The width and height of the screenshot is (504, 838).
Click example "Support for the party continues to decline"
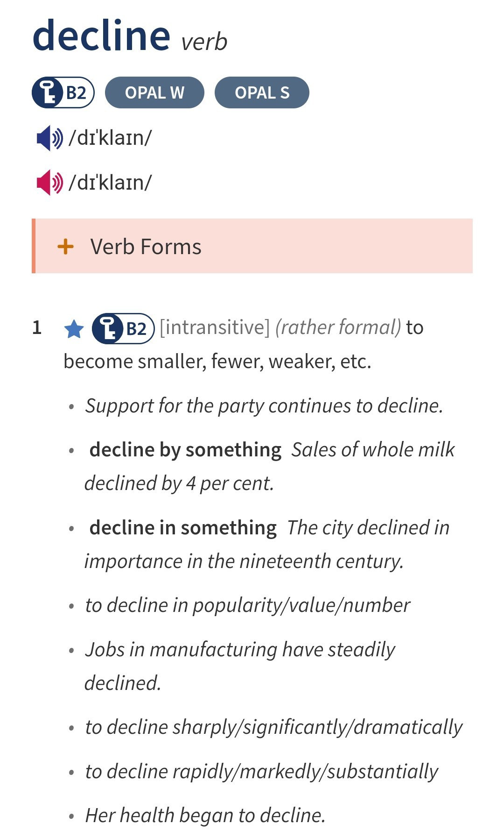pos(264,405)
